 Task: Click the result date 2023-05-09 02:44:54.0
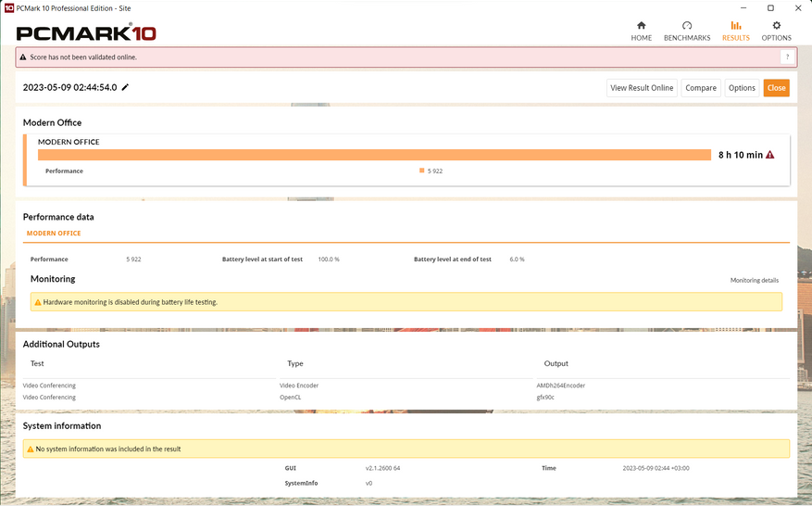(70, 87)
